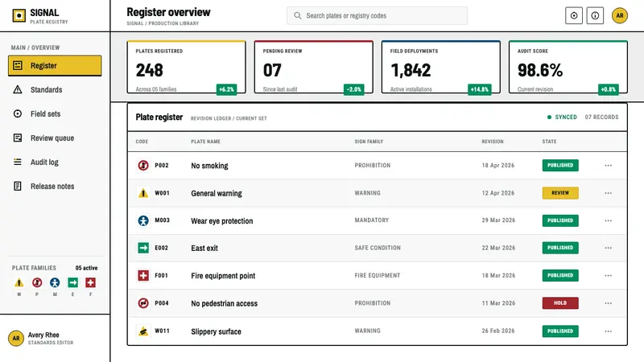Open row options for General warning
Viewport: 644px width, 362px height.
tap(609, 193)
